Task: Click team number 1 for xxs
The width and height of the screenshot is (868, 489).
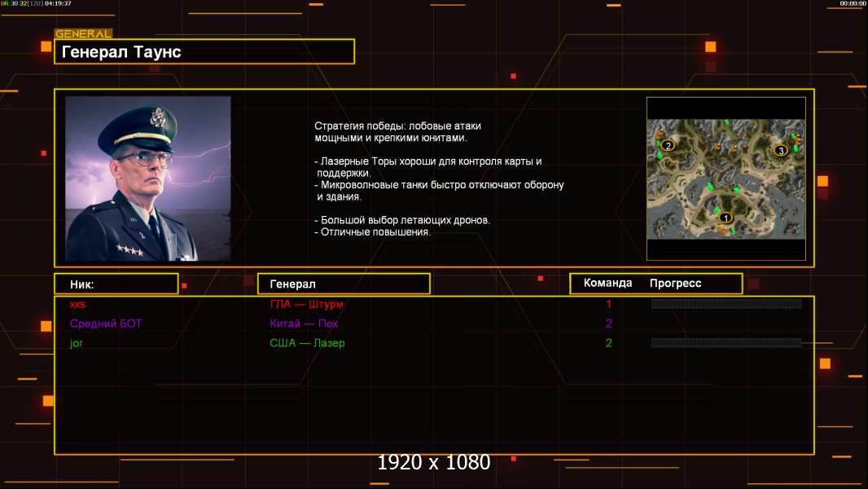Action: point(608,304)
